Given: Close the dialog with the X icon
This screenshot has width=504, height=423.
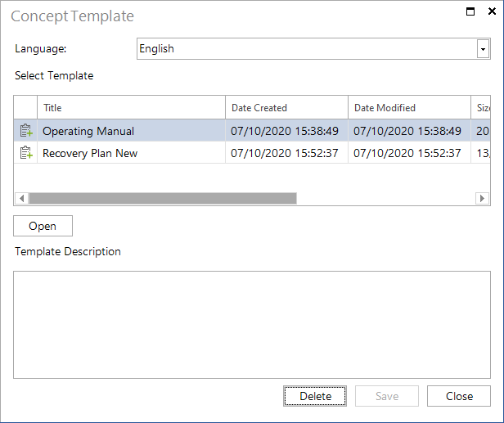Looking at the screenshot, I should coord(492,11).
